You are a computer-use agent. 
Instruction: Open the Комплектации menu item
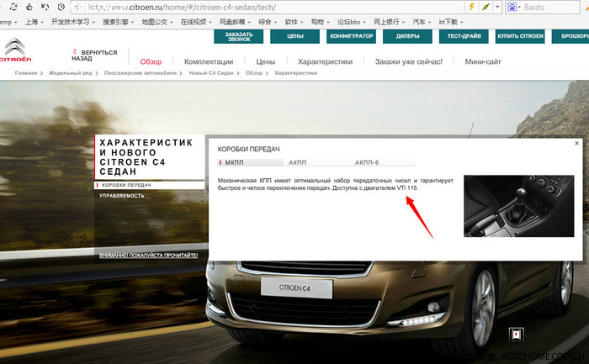click(209, 61)
